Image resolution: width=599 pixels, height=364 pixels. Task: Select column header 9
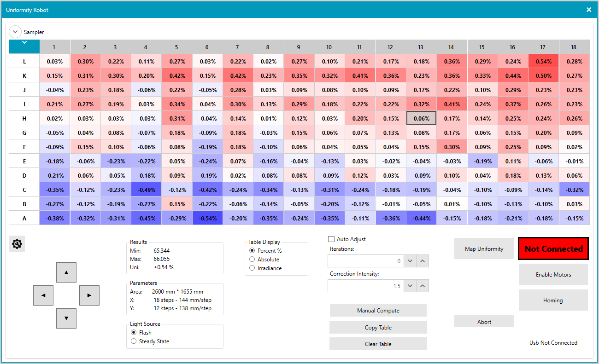point(299,47)
